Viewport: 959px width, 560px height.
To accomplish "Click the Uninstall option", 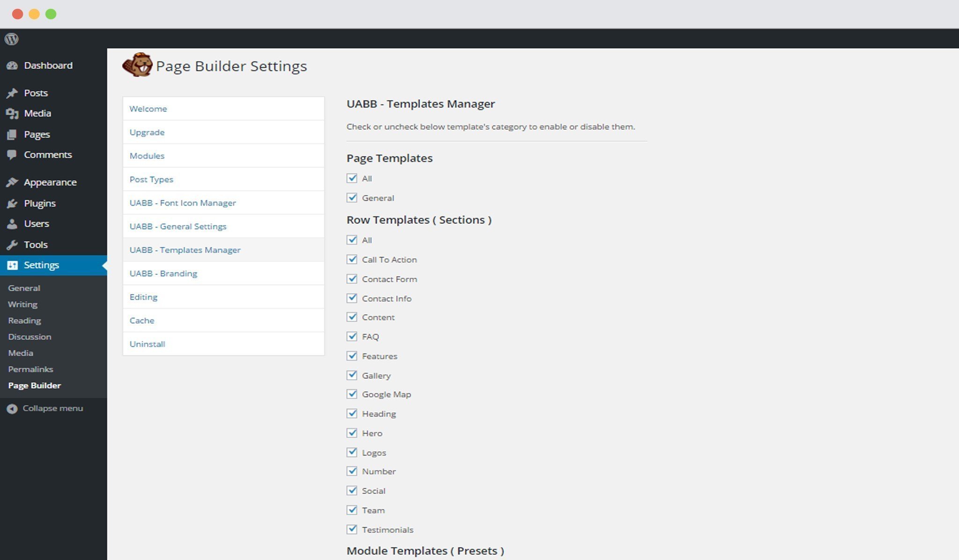I will [x=147, y=344].
